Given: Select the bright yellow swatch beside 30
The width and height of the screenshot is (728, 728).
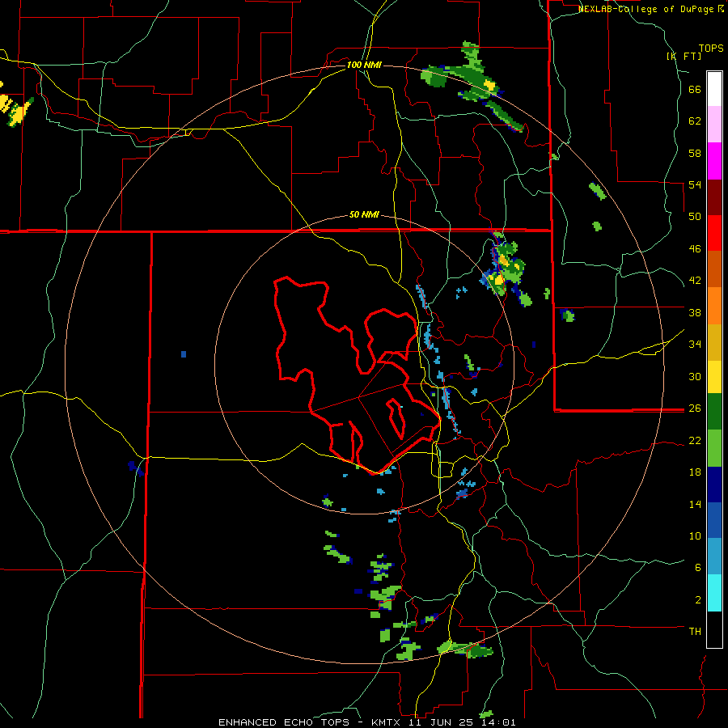Looking at the screenshot, I should point(714,377).
